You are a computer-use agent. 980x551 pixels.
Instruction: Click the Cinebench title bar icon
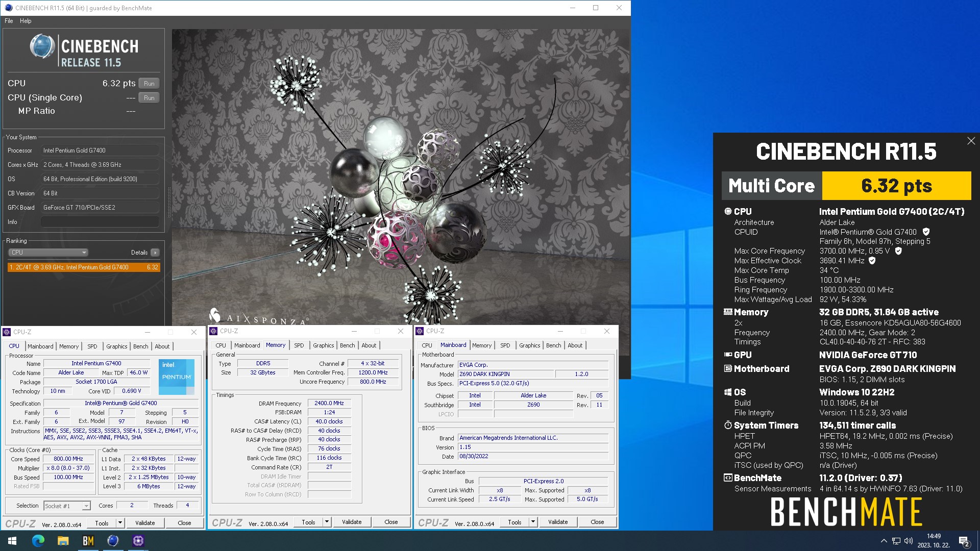pyautogui.click(x=8, y=8)
